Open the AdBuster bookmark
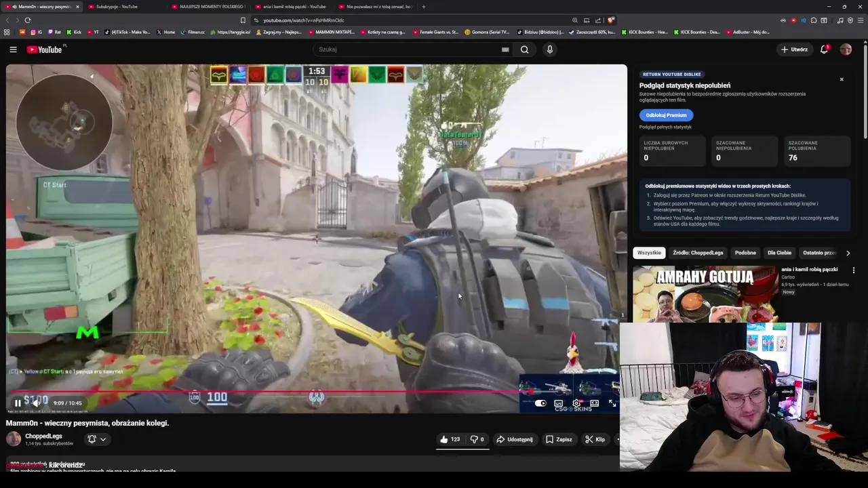Viewport: 868px width, 488px height. 748,32
